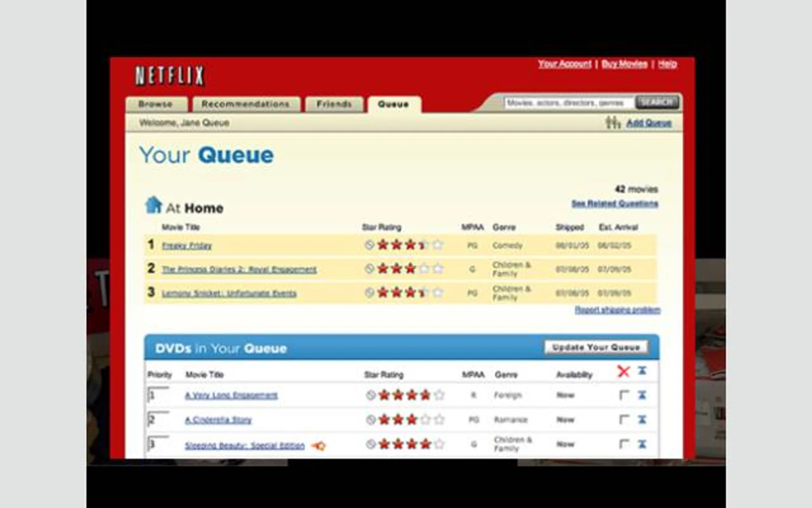812x508 pixels.
Task: Open Freaky Friday movie title
Action: coord(187,246)
